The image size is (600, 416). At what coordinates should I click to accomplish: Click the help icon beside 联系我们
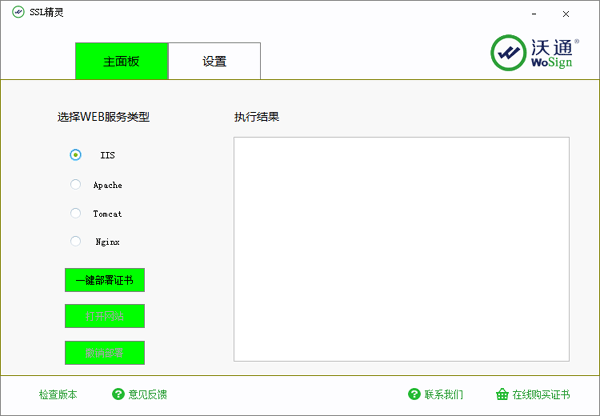[414, 394]
